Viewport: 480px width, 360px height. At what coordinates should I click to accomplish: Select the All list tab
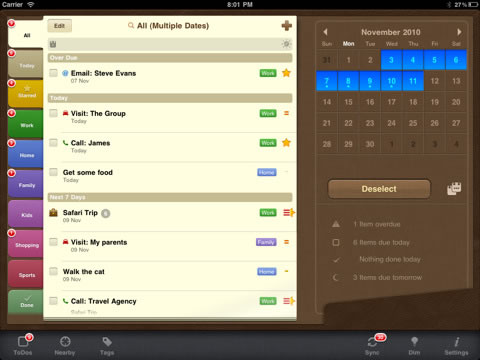(x=26, y=34)
